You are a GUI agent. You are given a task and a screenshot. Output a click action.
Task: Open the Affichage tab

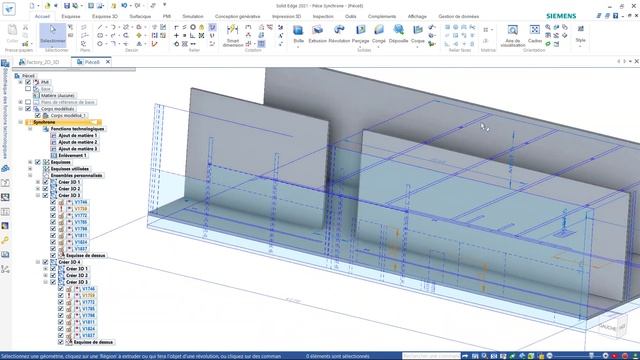coord(417,16)
